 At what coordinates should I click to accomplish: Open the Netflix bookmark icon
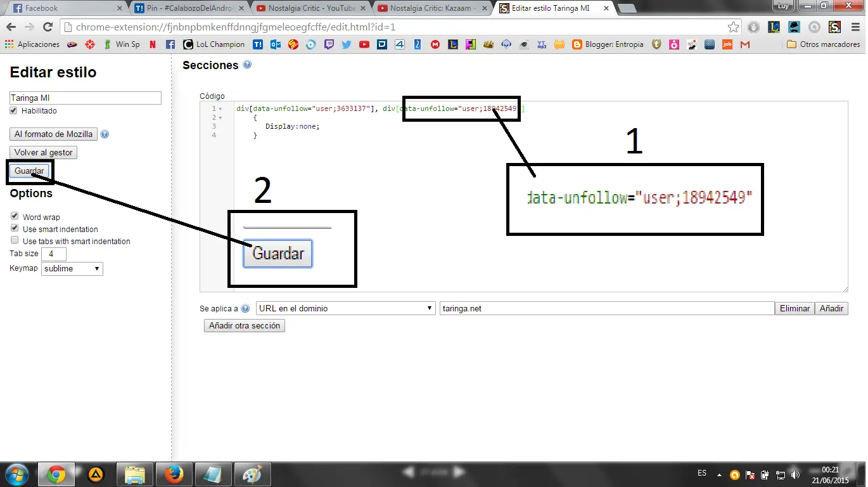tap(153, 44)
